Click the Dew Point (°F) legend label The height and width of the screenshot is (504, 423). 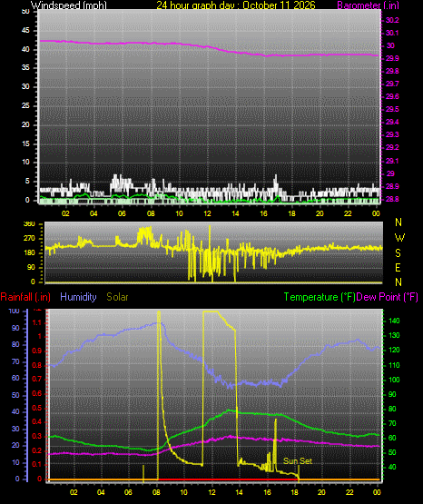[388, 297]
